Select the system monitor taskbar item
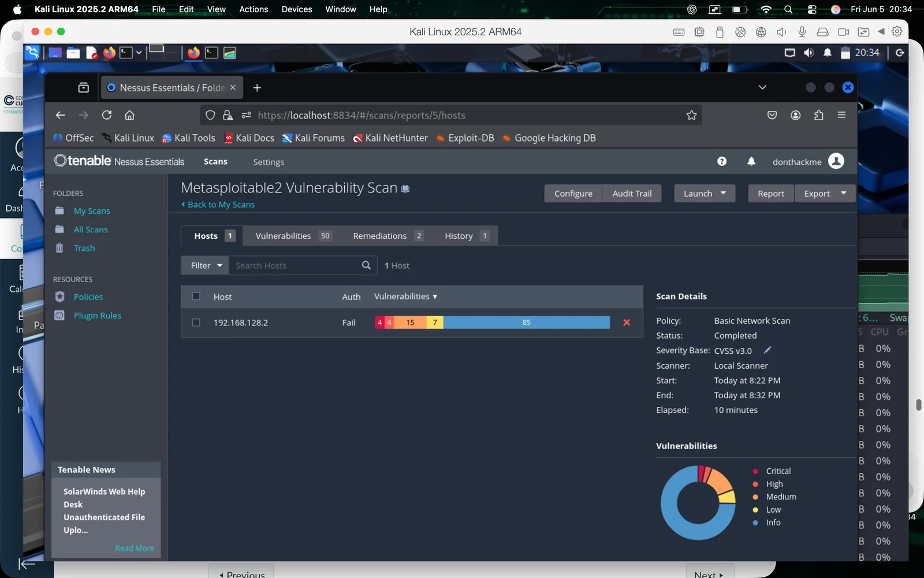Viewport: 924px width, 578px height. pos(230,53)
